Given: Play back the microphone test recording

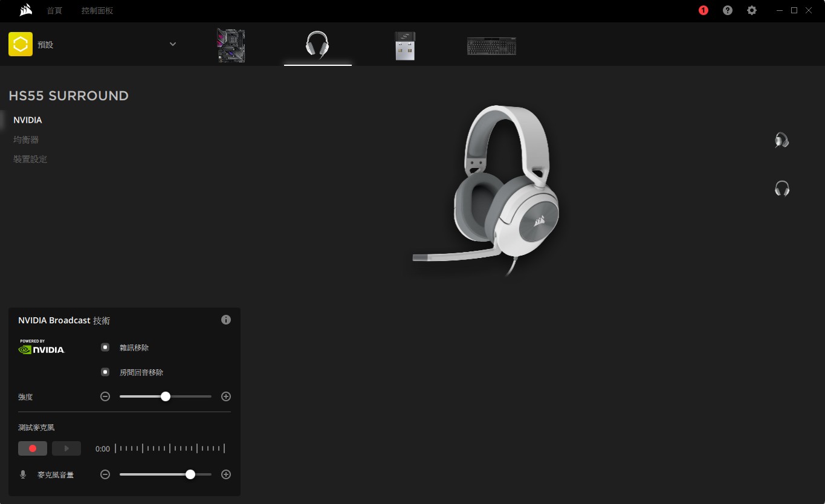Looking at the screenshot, I should (66, 448).
